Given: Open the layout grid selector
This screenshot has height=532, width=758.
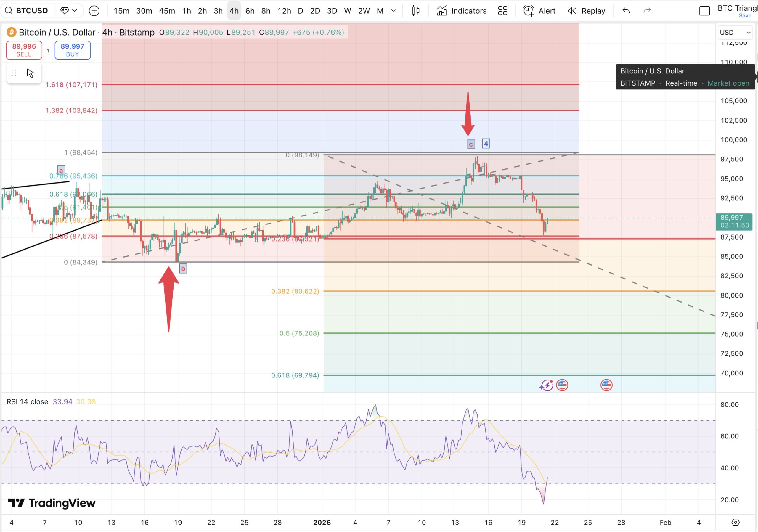Looking at the screenshot, I should 502,11.
